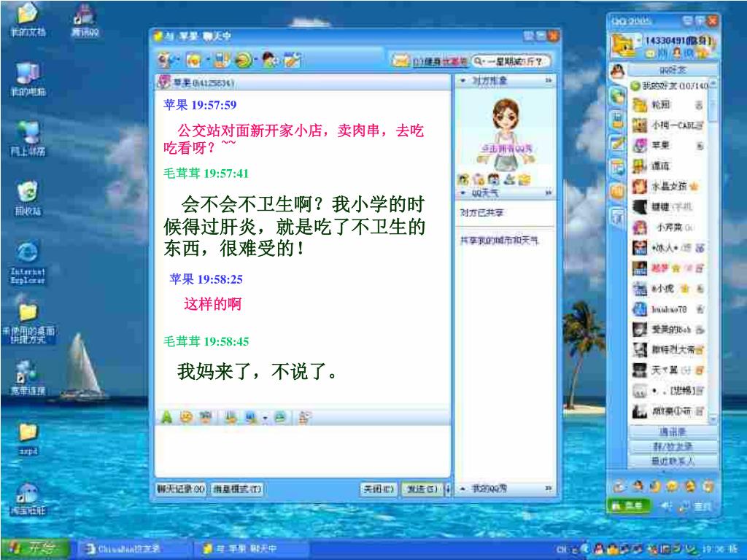The width and height of the screenshot is (747, 560).
Task: Click the contact list vertical scrollbar thumb
Action: pos(713,105)
